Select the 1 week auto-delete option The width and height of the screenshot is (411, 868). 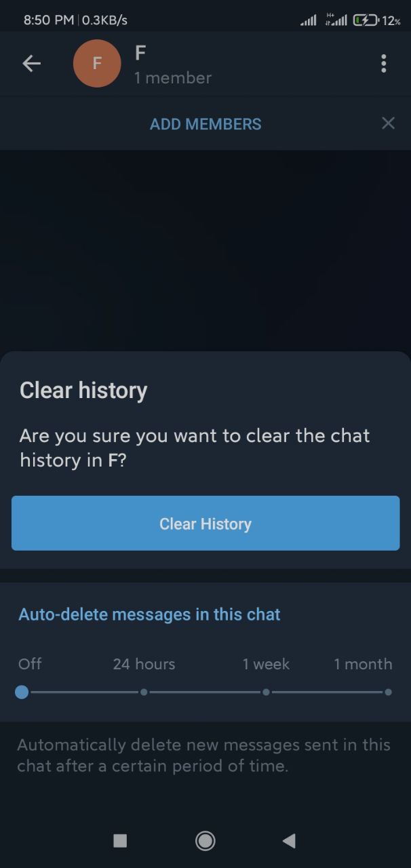point(266,664)
